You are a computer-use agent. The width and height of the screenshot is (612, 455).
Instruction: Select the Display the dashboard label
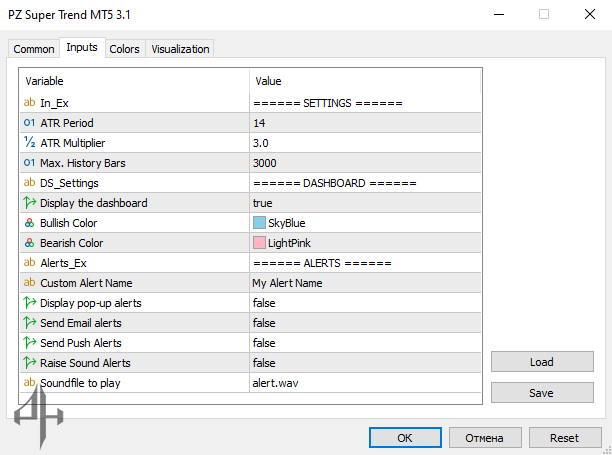coord(94,203)
